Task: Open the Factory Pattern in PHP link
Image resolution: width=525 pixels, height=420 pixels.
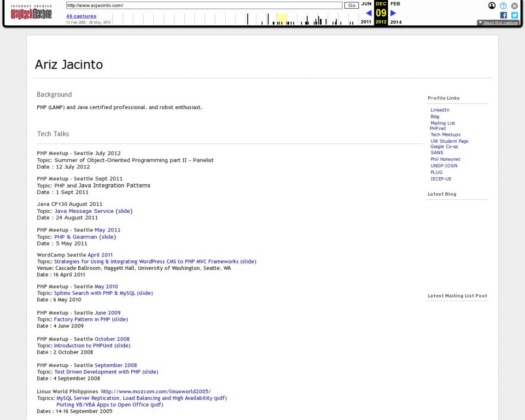Action: coord(82,320)
